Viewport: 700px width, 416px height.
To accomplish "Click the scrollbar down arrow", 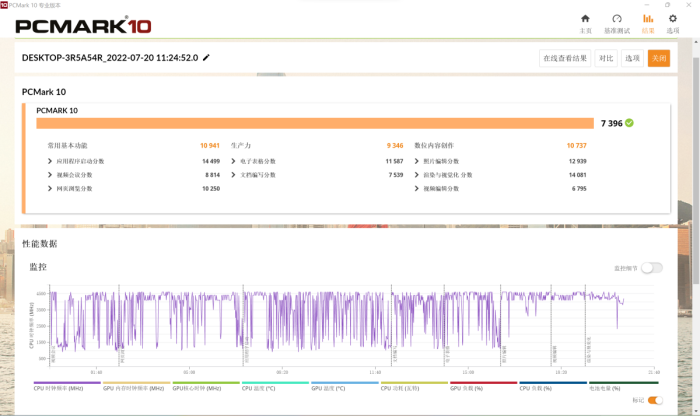I will click(696, 411).
